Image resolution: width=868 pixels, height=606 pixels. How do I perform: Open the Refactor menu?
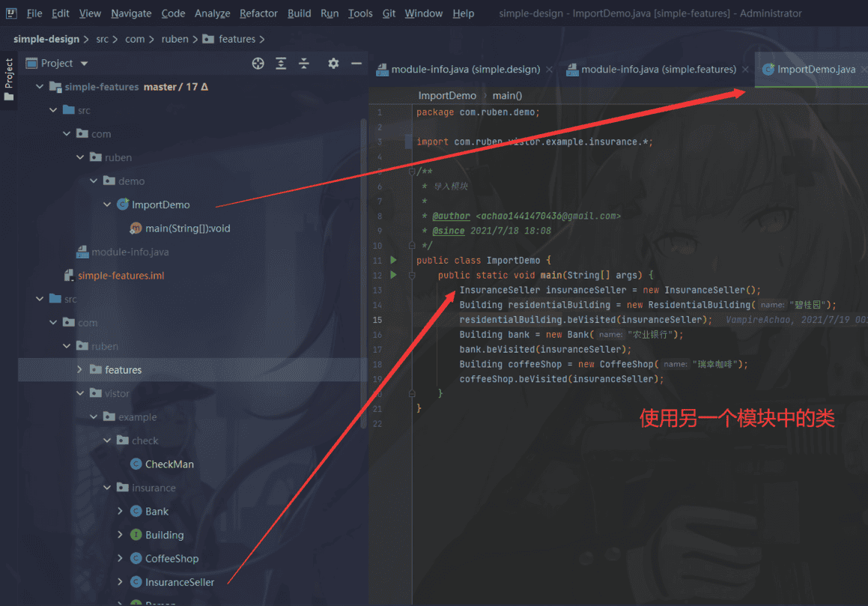[x=258, y=13]
